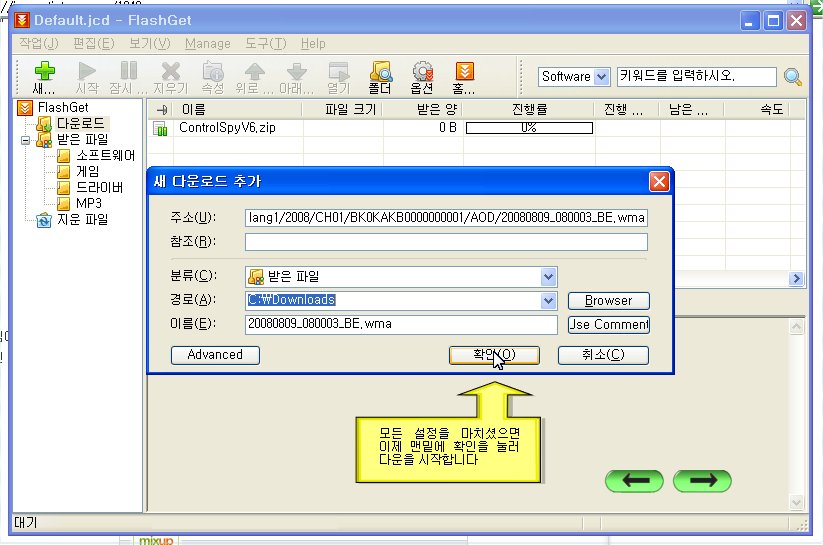The width and height of the screenshot is (823, 545).
Task: Open the Help menu
Action: (x=313, y=44)
